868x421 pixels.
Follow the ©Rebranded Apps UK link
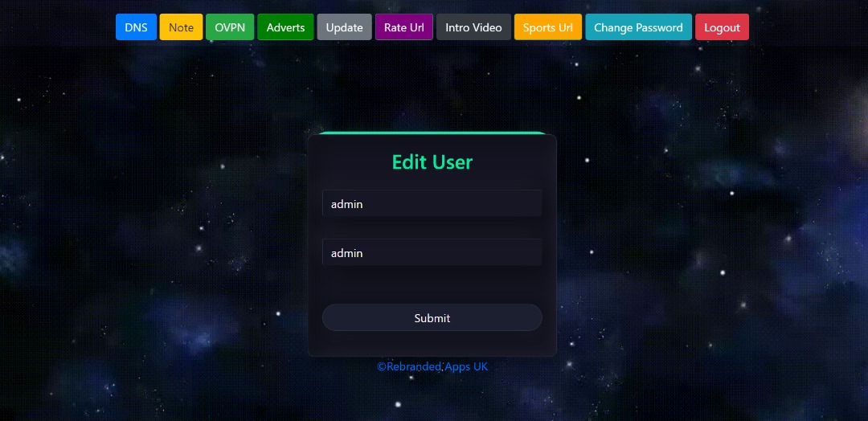(x=432, y=367)
